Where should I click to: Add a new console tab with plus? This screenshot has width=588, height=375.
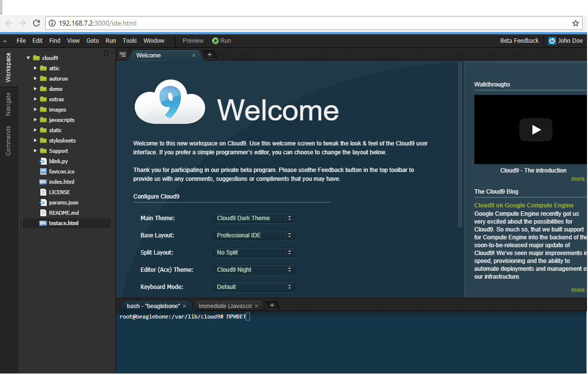pyautogui.click(x=272, y=305)
